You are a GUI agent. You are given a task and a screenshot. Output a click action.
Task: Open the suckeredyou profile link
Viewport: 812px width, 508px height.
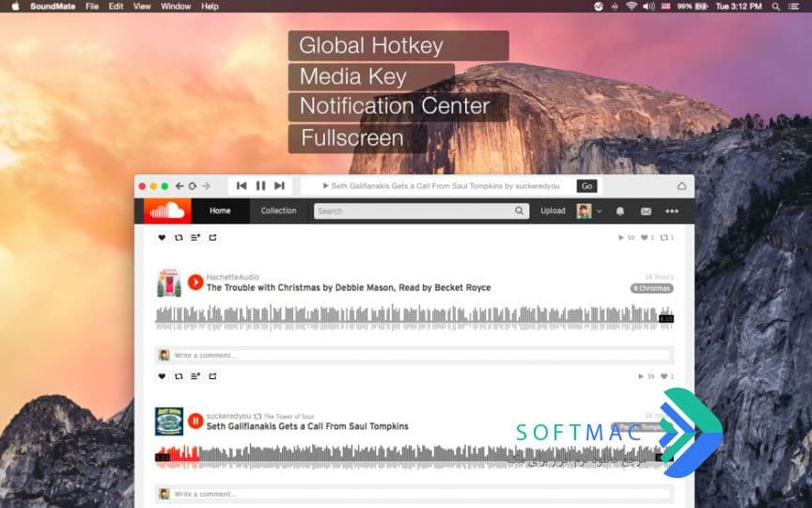(x=228, y=416)
